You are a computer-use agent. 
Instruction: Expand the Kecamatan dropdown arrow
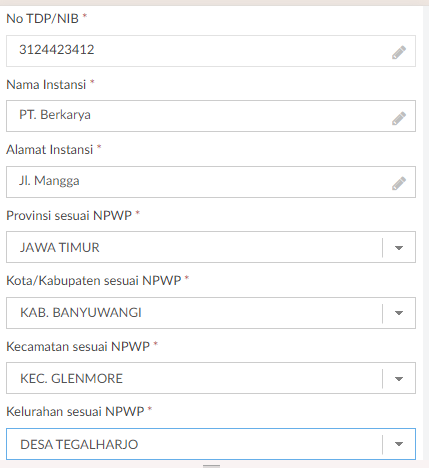click(399, 379)
